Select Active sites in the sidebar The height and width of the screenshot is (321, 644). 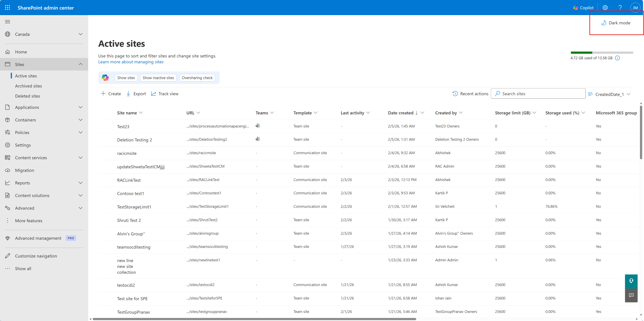click(x=26, y=76)
